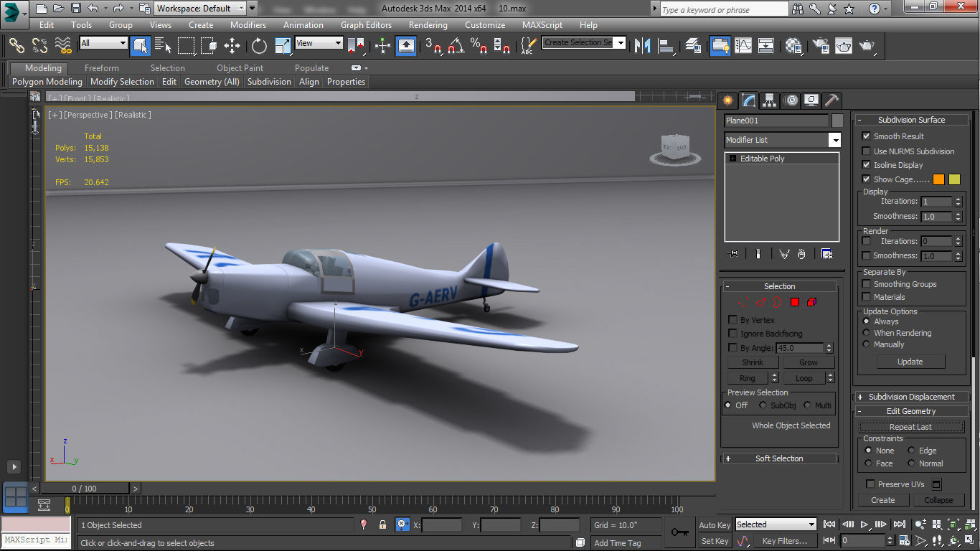Image resolution: width=980 pixels, height=551 pixels.
Task: Open the Select by Name list
Action: point(163,46)
